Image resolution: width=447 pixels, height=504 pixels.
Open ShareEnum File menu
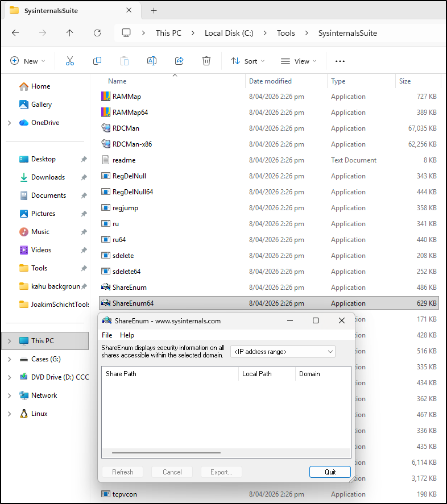(107, 335)
